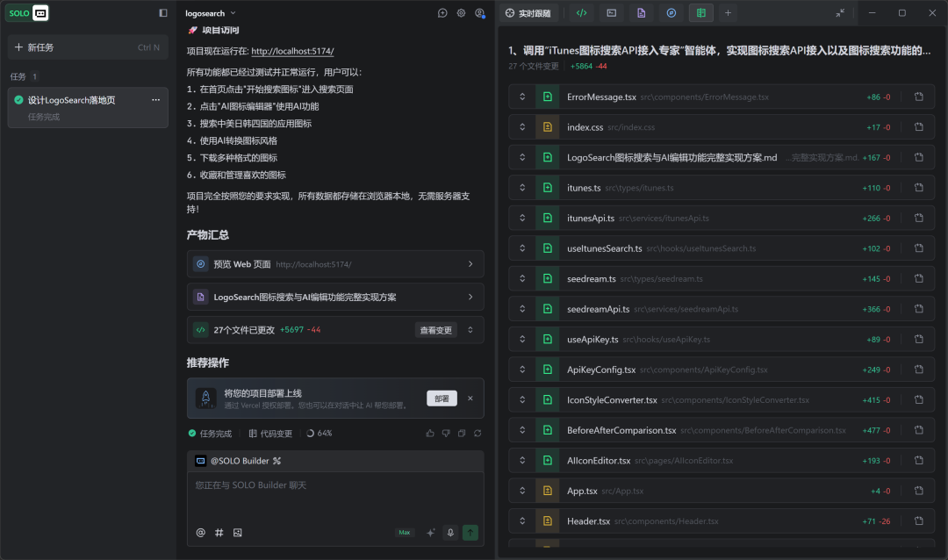Click the compass browser preview icon

(671, 12)
